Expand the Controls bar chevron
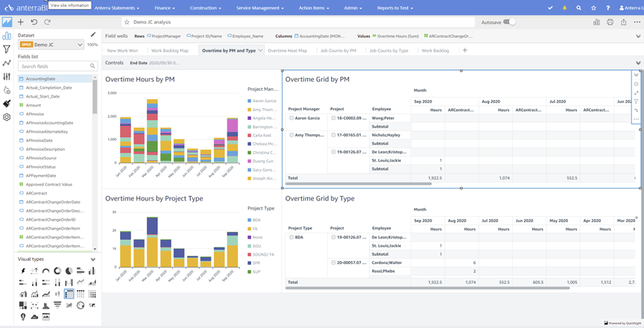This screenshot has height=328, width=644. 638,63
